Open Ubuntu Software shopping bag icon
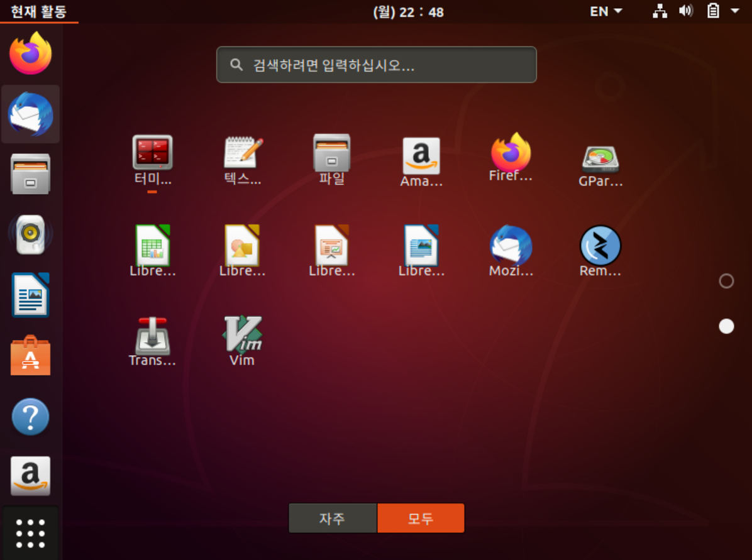752x560 pixels. coord(31,355)
